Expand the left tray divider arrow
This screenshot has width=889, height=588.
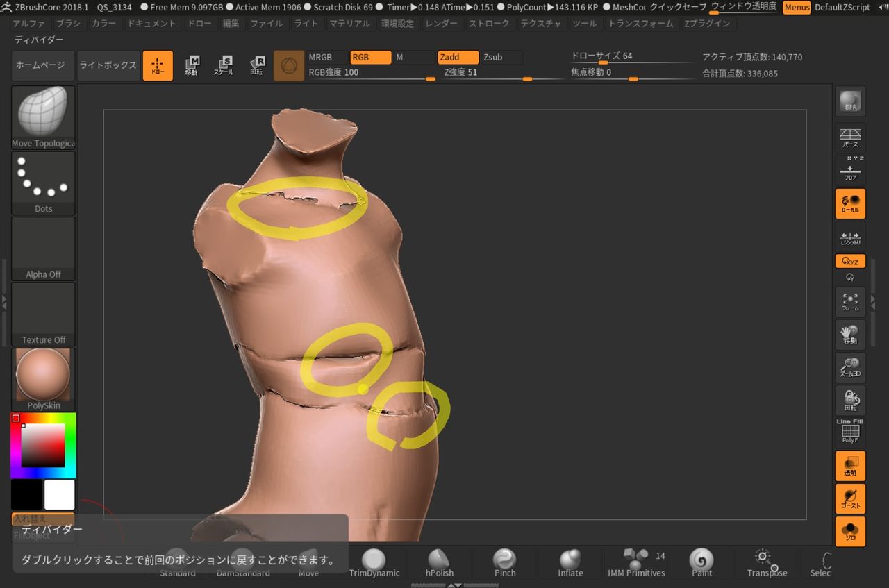click(3, 302)
